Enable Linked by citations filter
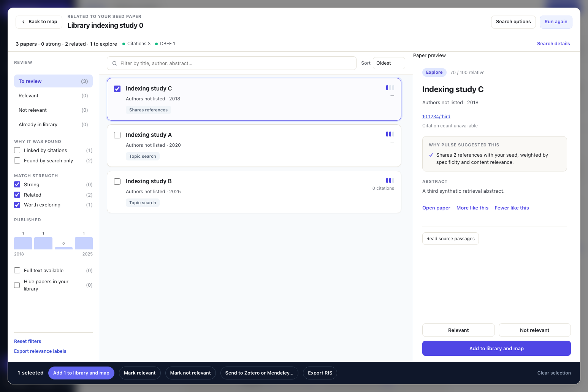 (17, 150)
